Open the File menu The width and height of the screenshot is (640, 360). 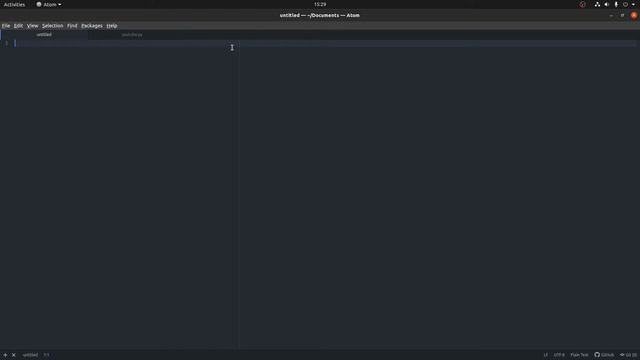(x=6, y=26)
